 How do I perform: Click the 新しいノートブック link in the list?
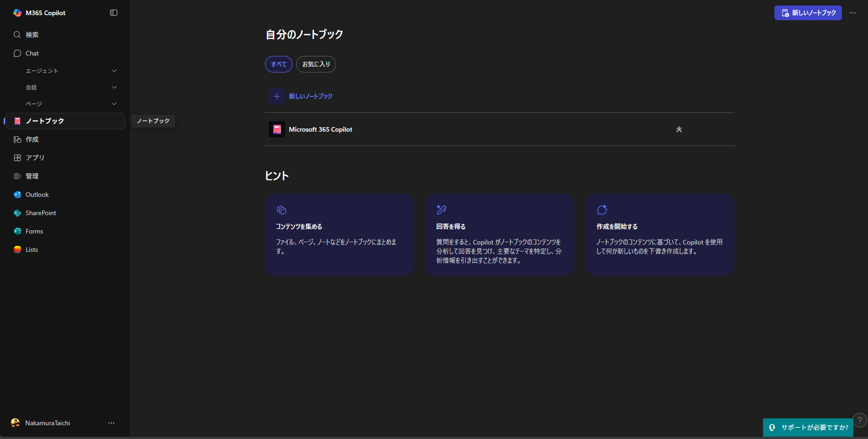point(310,96)
